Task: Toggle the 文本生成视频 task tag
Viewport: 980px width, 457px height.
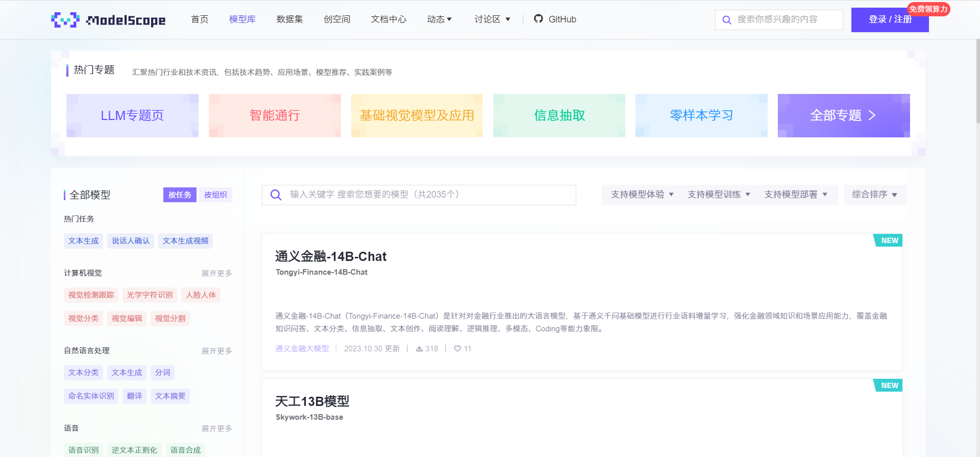Action: [185, 241]
